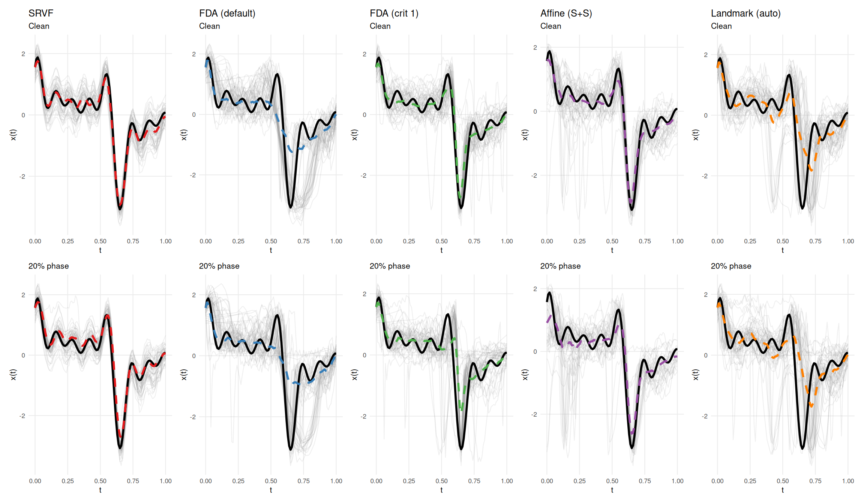Screen dimensions: 864x504
Task: Click 20% phase label in FDA (default) column
Action: pos(219,266)
